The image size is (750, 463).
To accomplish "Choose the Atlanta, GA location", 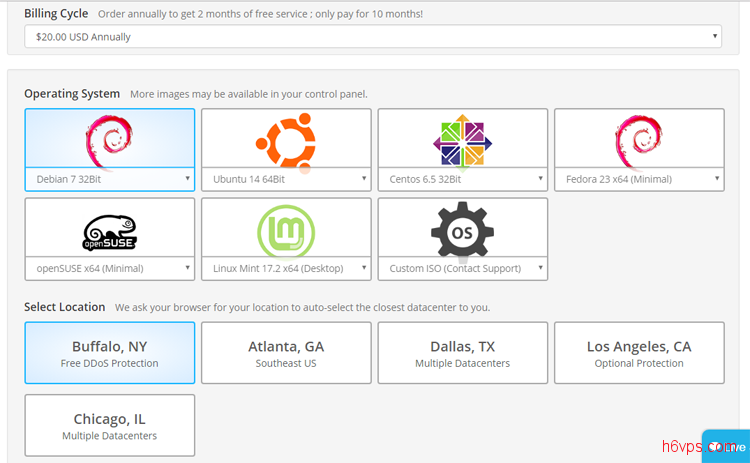I will click(x=286, y=353).
